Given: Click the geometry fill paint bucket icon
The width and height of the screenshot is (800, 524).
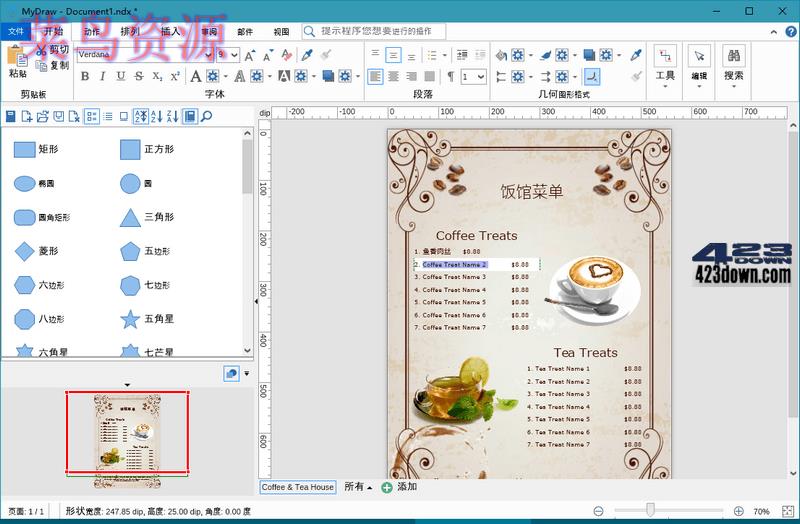Looking at the screenshot, I should coord(501,55).
